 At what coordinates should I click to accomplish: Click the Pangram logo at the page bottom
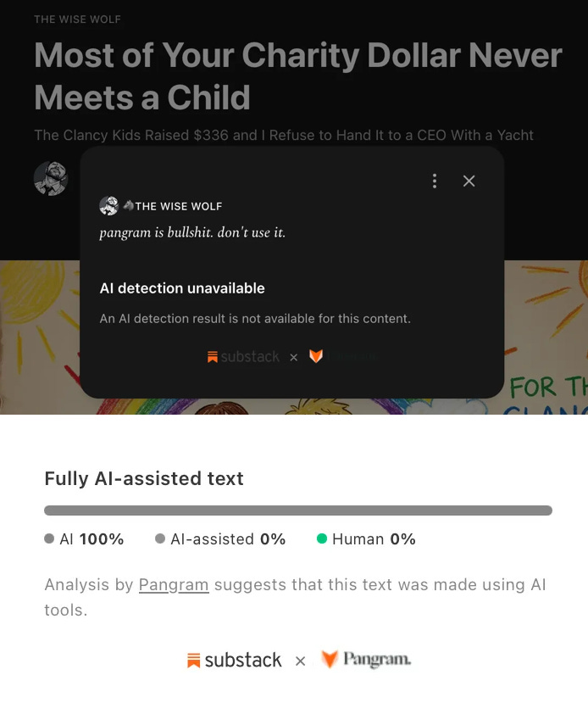(366, 659)
